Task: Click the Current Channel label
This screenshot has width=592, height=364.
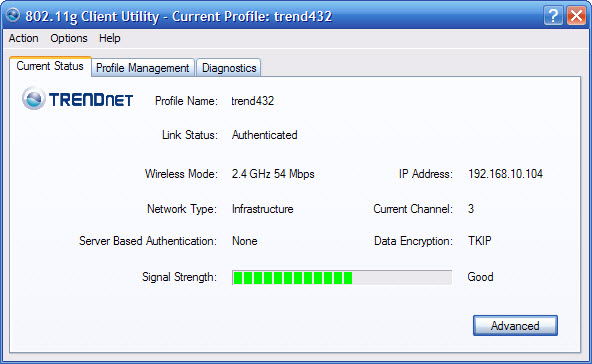Action: click(x=413, y=209)
